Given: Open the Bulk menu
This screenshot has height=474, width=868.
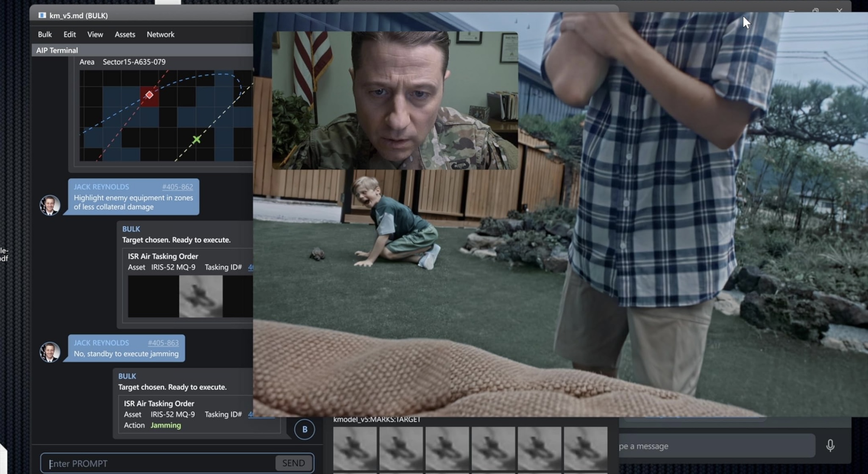Looking at the screenshot, I should [x=45, y=34].
